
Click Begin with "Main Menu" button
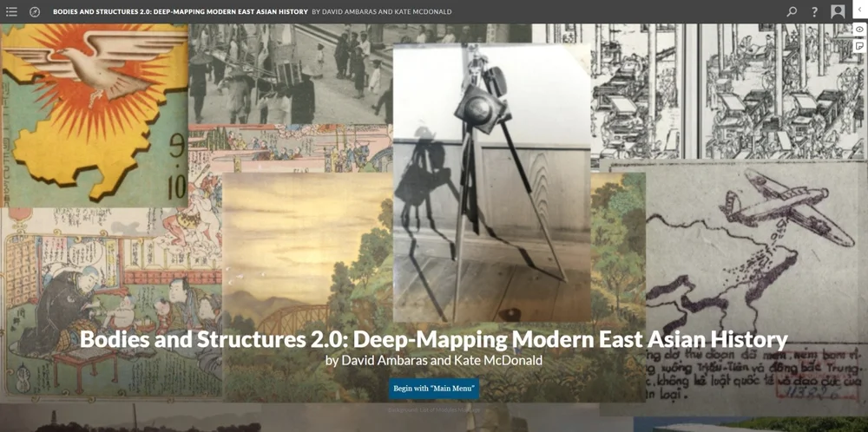click(x=433, y=389)
